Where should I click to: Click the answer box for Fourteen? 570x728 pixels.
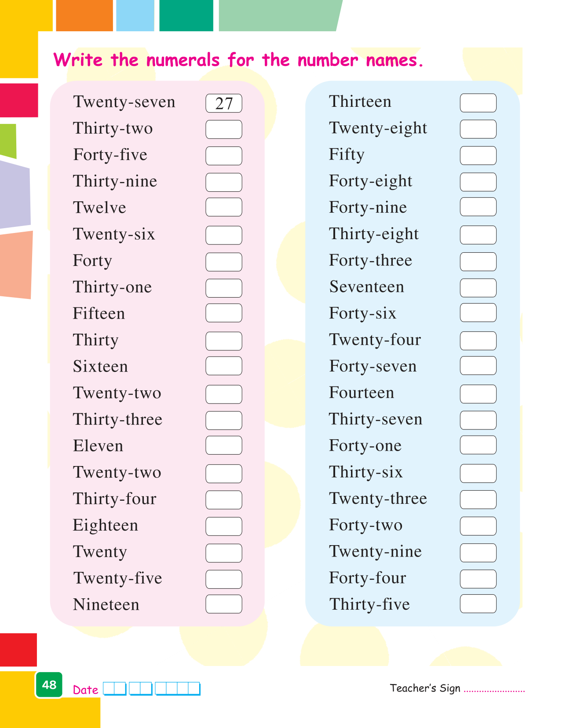[478, 394]
